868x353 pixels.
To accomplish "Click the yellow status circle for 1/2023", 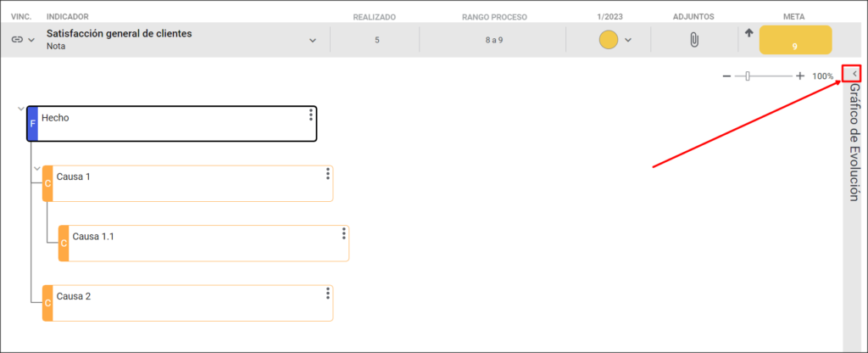I will (x=609, y=40).
